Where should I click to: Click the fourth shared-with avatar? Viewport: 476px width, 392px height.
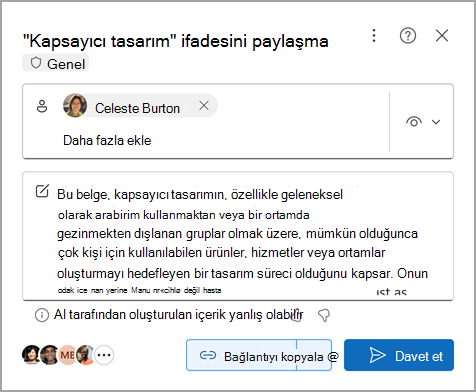pos(85,355)
